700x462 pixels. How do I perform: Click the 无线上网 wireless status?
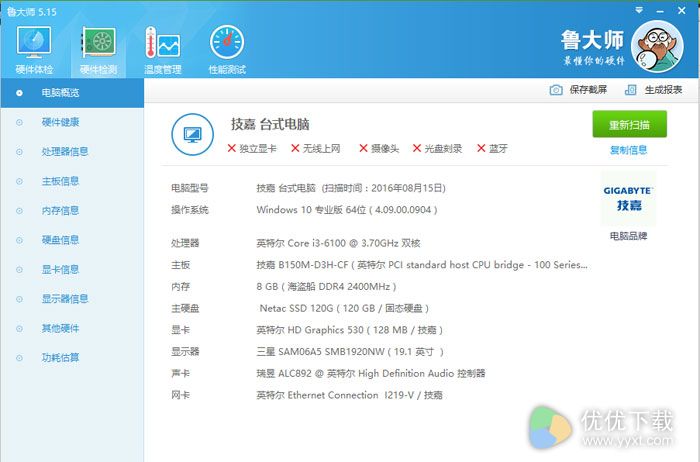(316, 149)
